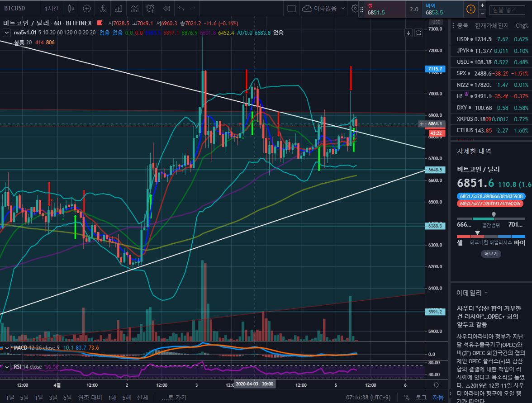Open the indicators fx menu
Viewport: 532px width, 403px height.
tap(103, 9)
